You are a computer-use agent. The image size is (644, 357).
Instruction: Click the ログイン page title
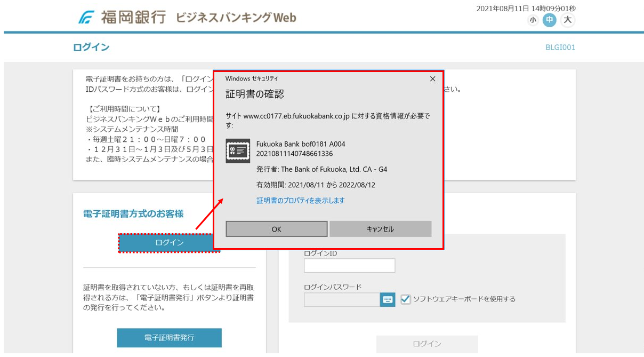[x=91, y=47]
